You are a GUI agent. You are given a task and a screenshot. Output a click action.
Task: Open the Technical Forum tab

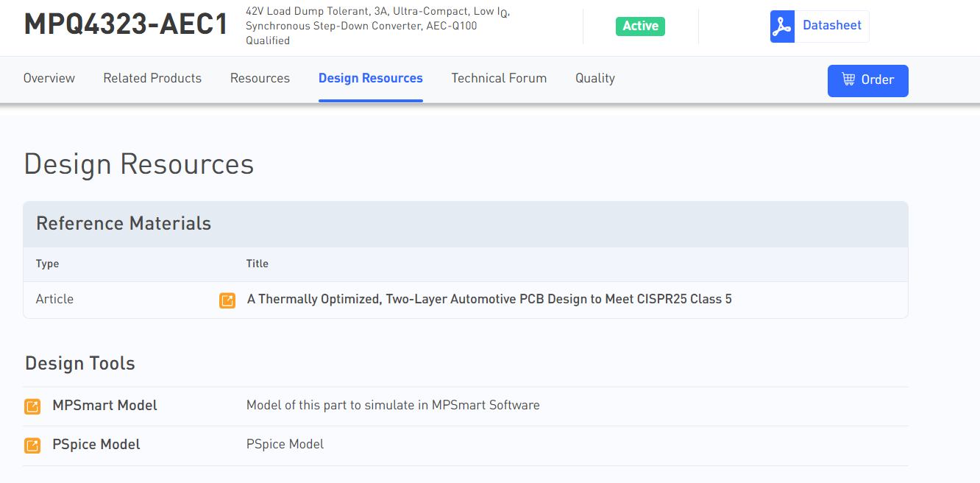coord(499,78)
